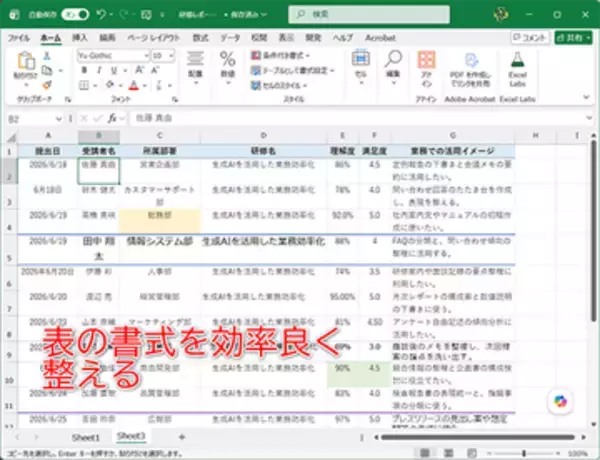Switch to the 挿入 tab
Image resolution: width=600 pixels, height=460 pixels.
pyautogui.click(x=80, y=38)
